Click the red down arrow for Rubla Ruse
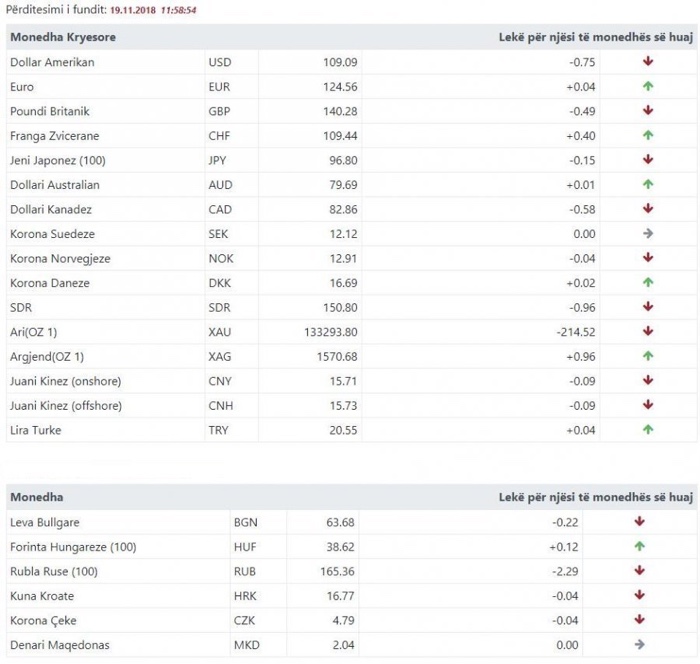This screenshot has height=664, width=700. 639,571
